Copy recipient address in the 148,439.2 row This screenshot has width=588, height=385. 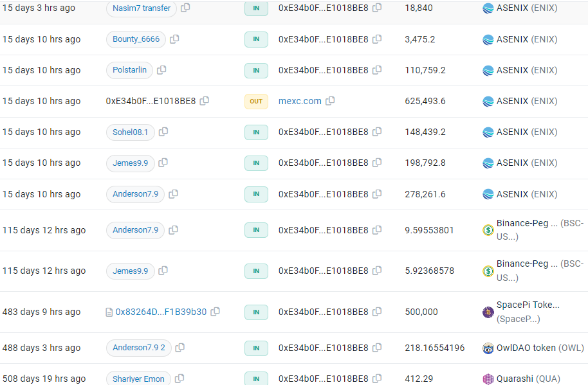[377, 132]
